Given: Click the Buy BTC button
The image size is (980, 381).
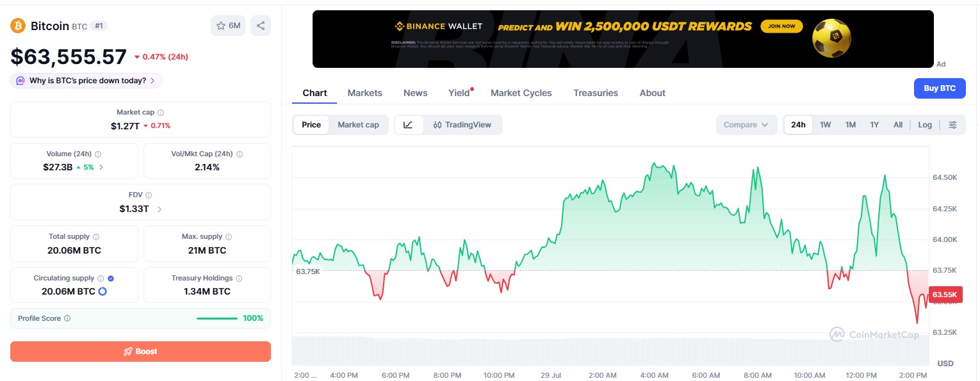Looking at the screenshot, I should (x=940, y=88).
